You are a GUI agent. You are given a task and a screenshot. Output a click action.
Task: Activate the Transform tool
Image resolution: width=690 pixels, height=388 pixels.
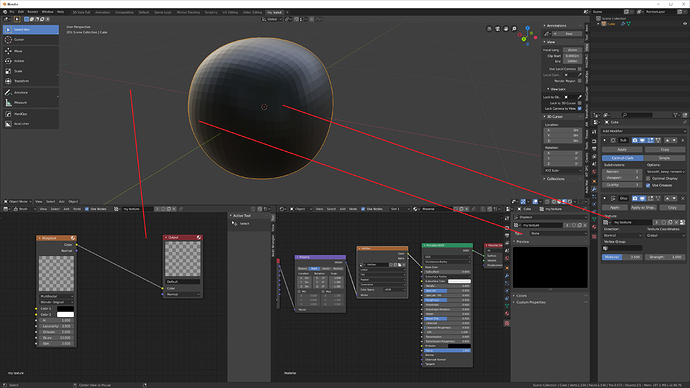(x=31, y=81)
